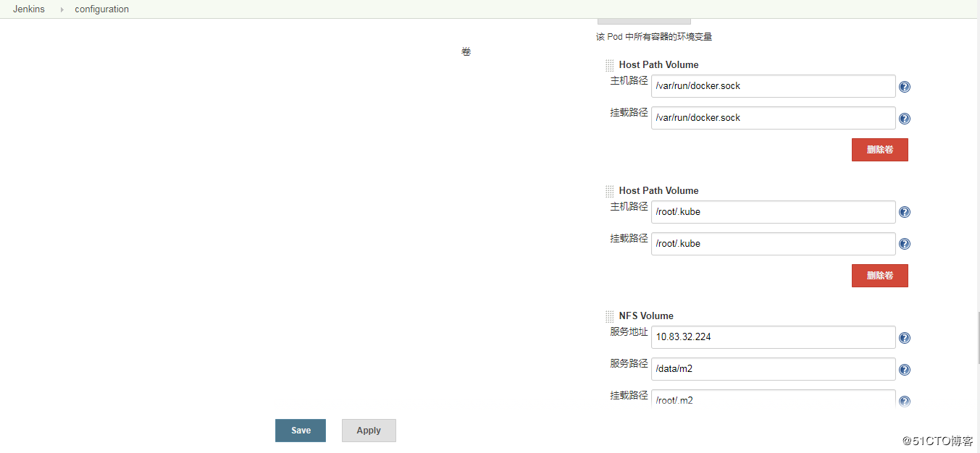Click the Apply button

[369, 430]
